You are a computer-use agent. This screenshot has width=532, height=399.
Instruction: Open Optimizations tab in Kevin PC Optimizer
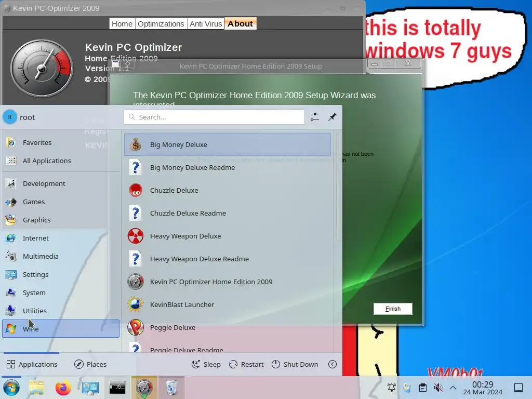coord(161,24)
